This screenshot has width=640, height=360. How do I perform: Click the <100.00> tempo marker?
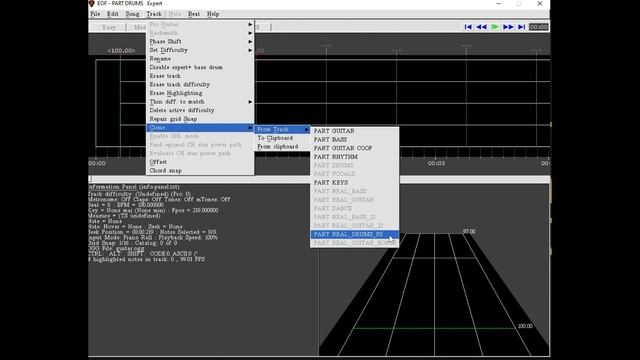pos(121,51)
